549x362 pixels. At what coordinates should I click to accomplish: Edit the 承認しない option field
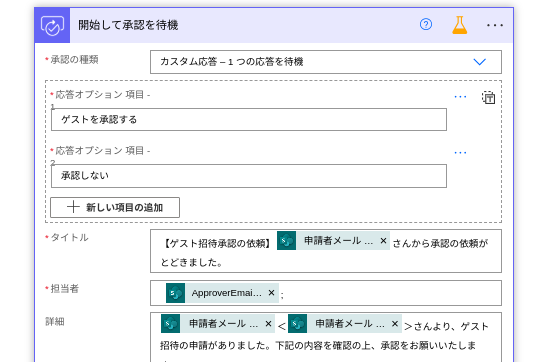tap(249, 176)
